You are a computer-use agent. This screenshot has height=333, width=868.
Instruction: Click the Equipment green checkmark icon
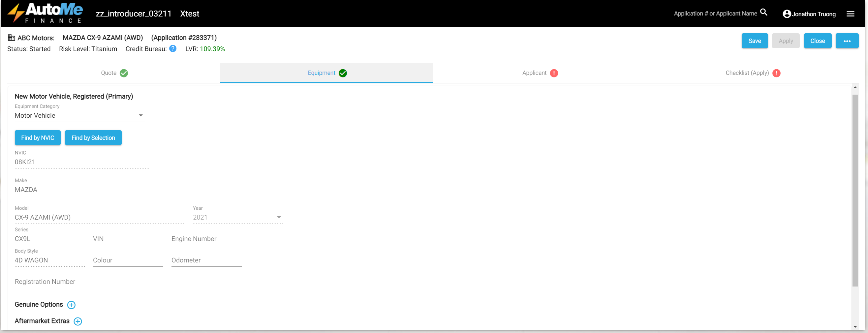click(x=343, y=73)
